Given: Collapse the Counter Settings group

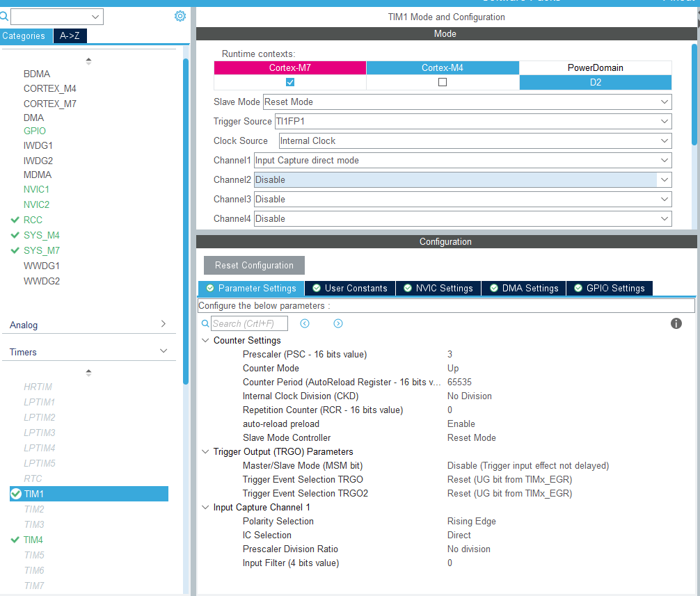Looking at the screenshot, I should click(x=205, y=340).
